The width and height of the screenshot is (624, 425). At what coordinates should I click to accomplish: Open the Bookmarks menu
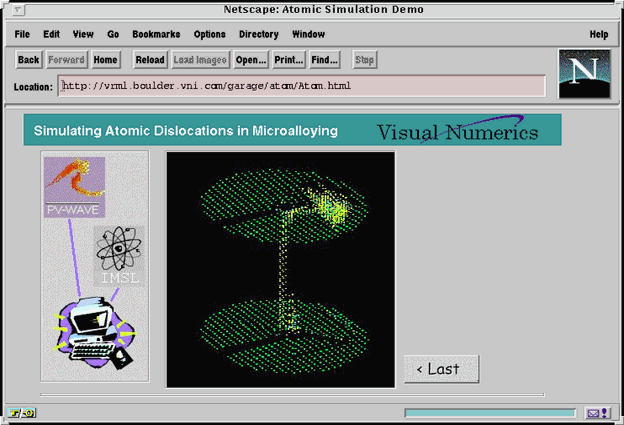click(x=156, y=34)
